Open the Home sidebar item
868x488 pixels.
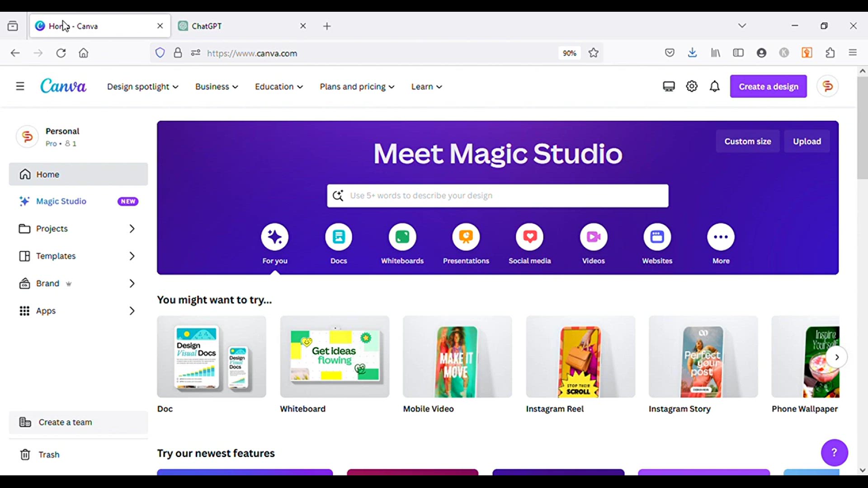(x=78, y=174)
